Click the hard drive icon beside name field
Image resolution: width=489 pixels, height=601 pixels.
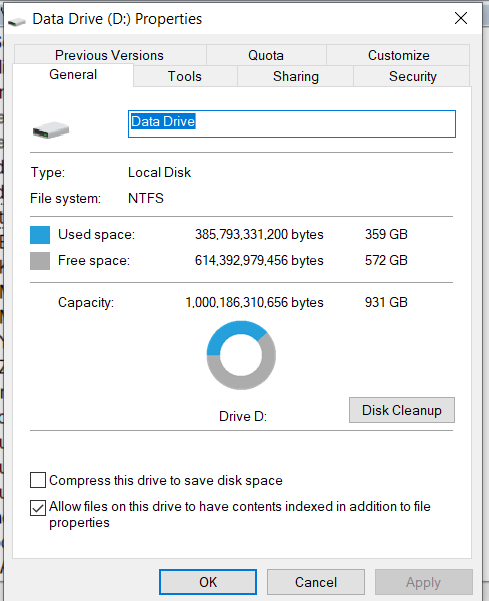51,130
